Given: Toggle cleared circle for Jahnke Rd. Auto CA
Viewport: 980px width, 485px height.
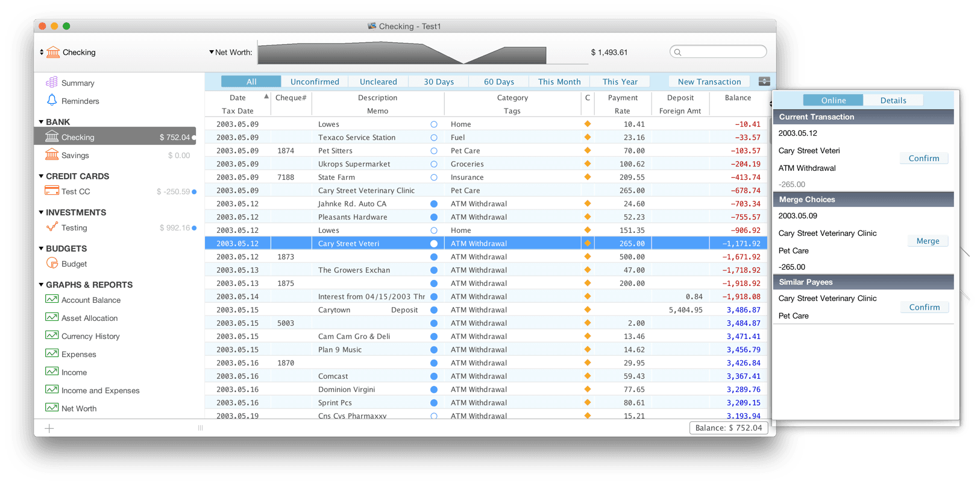Looking at the screenshot, I should pos(434,204).
